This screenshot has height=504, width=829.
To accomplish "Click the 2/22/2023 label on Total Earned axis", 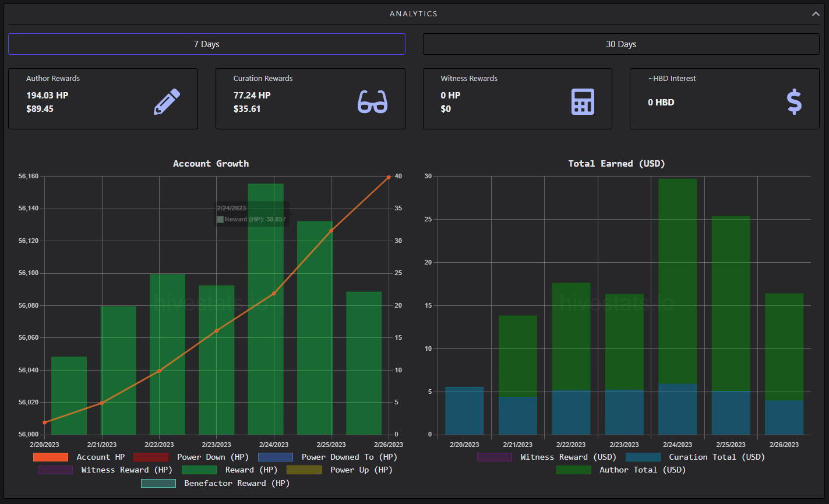I will (572, 445).
